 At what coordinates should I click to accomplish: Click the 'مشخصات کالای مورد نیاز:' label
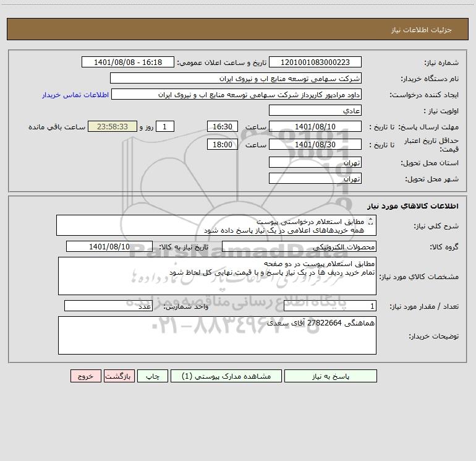pyautogui.click(x=419, y=277)
